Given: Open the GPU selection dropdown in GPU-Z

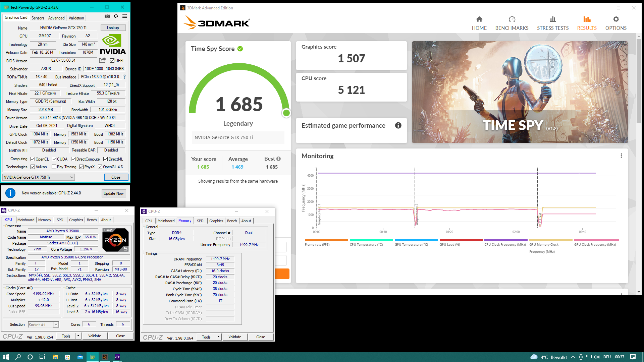Looking at the screenshot, I should [38, 177].
